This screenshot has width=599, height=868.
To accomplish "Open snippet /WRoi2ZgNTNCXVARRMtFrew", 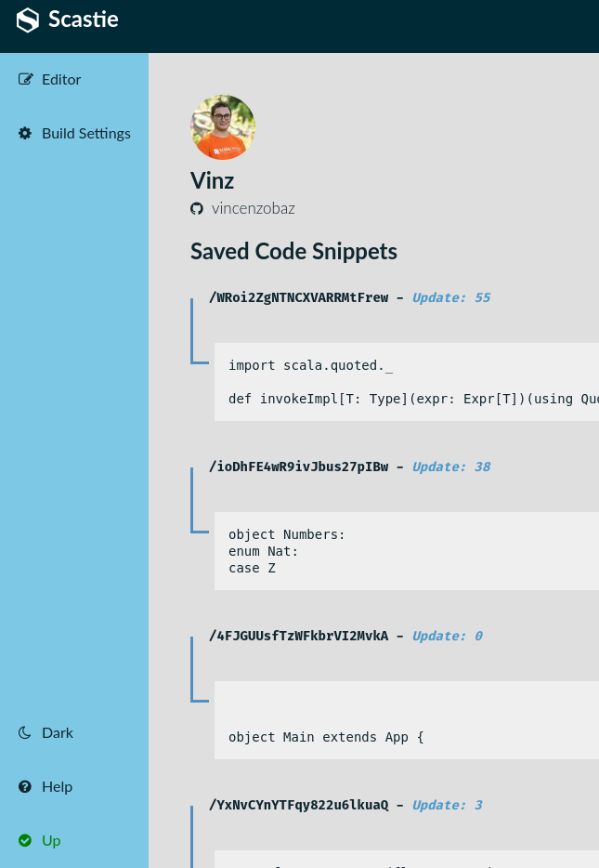I will point(299,297).
